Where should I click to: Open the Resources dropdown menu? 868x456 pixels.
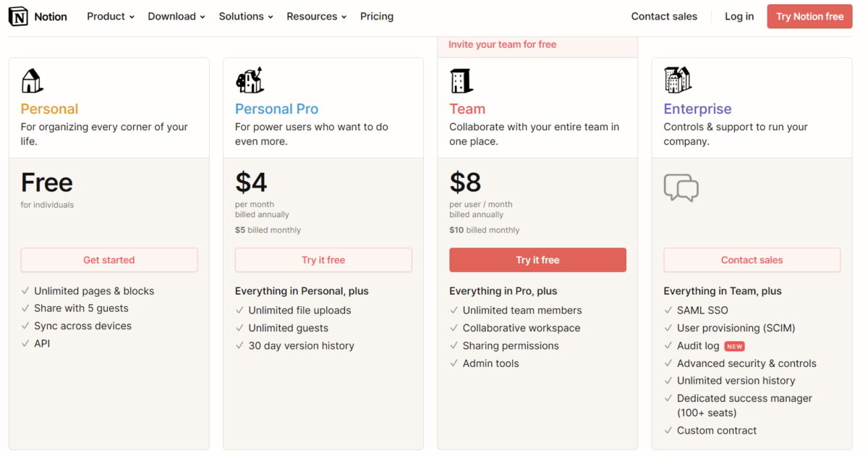317,16
